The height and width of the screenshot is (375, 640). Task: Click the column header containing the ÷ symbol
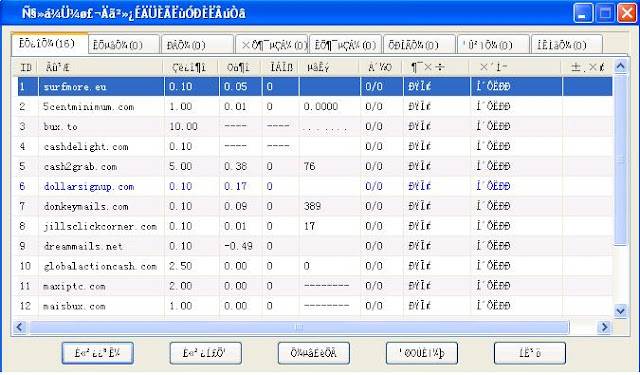tap(436, 67)
